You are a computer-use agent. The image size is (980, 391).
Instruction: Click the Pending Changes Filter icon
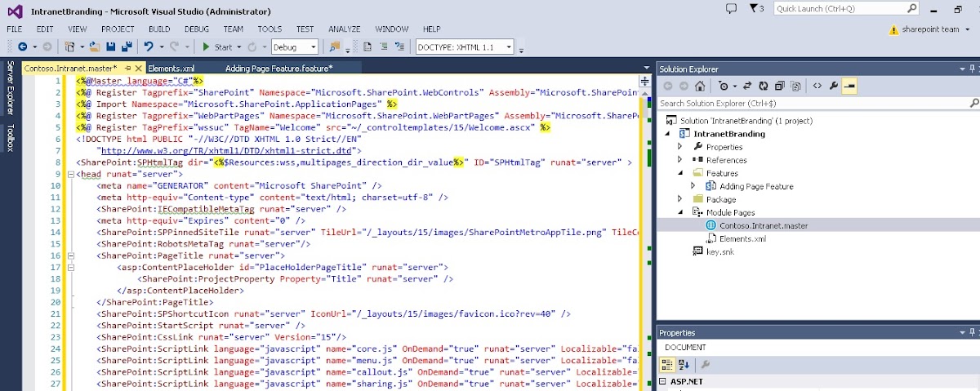(724, 86)
